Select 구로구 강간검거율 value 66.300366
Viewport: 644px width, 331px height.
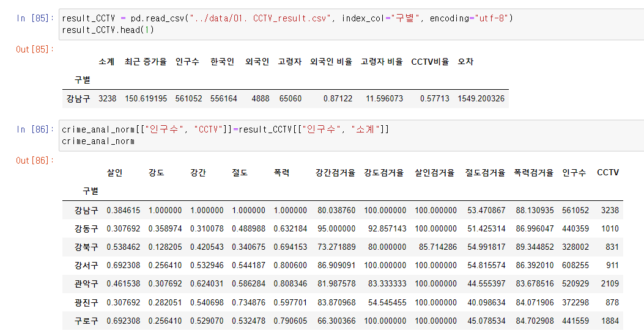(x=336, y=321)
